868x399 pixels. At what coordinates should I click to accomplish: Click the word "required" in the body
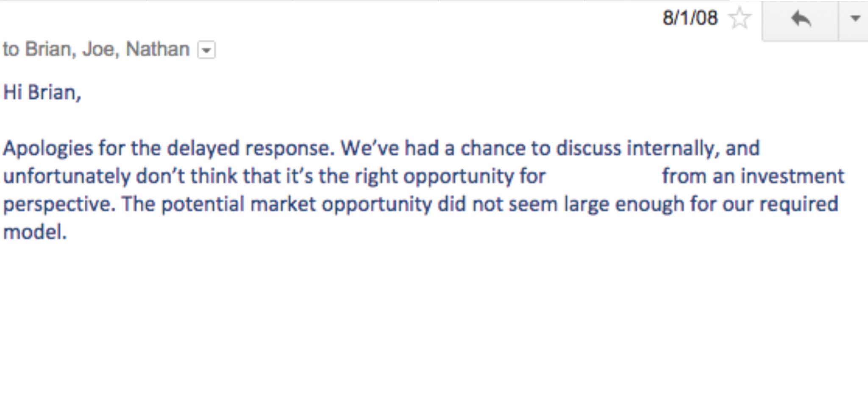coord(798,205)
